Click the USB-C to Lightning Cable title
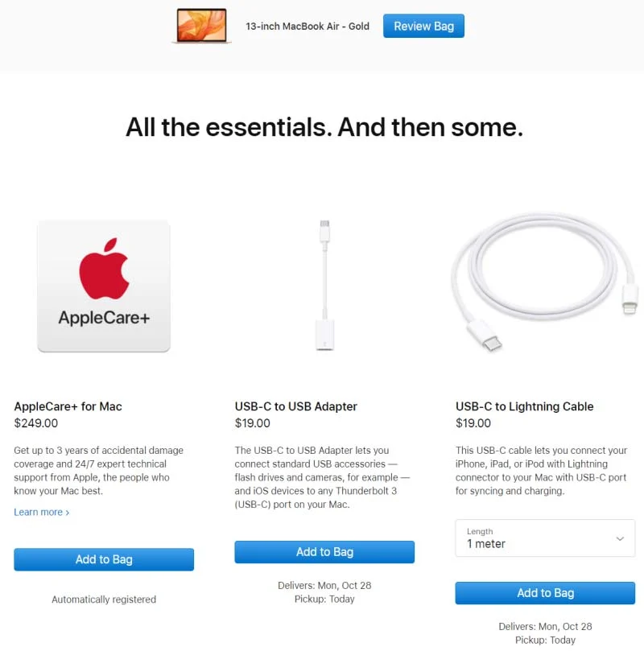This screenshot has width=644, height=651. [x=524, y=406]
